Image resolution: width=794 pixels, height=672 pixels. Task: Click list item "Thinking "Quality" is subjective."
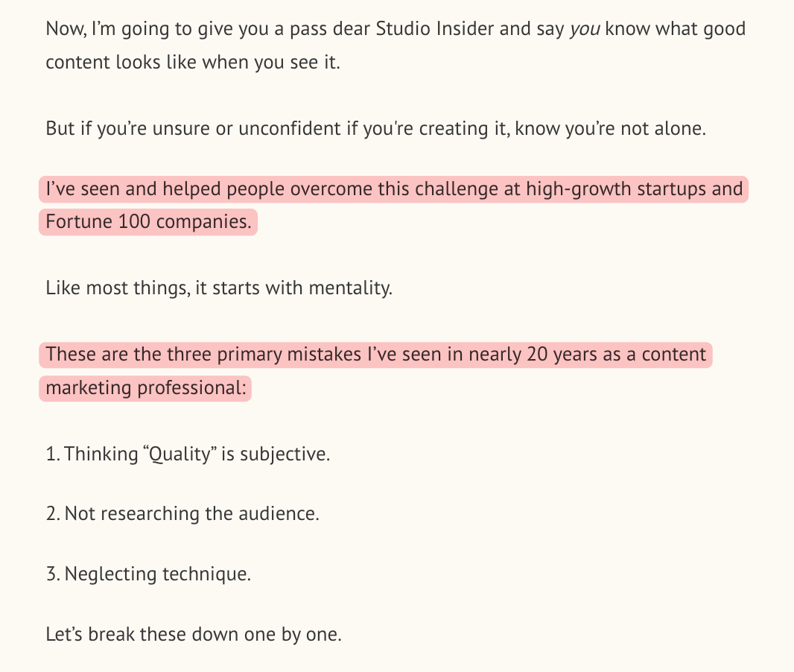188,454
